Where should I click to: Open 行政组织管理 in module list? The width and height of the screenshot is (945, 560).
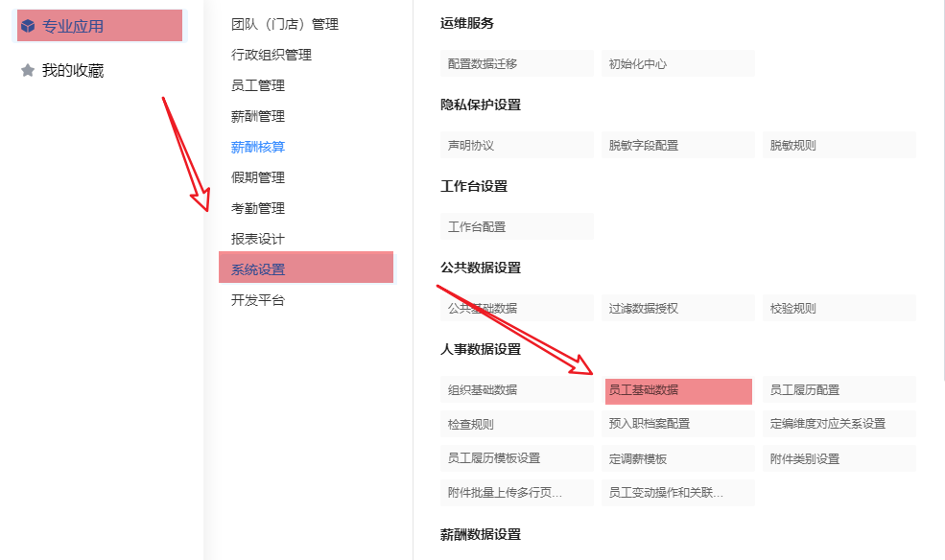tap(272, 55)
